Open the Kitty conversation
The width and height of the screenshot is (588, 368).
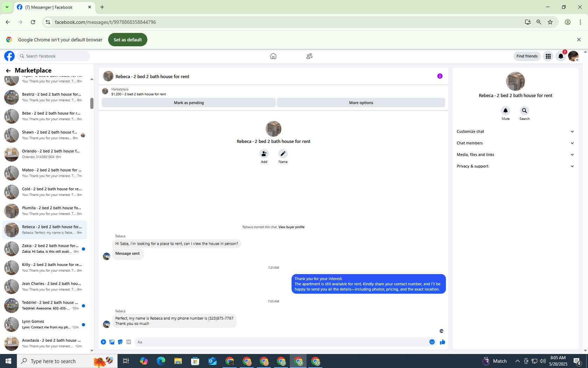point(45,267)
